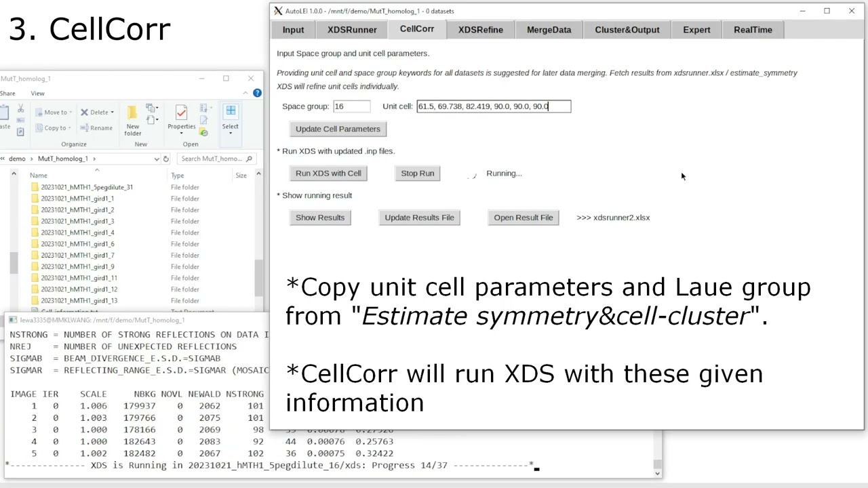Open the Expert tab
The image size is (868, 488).
coord(696,30)
